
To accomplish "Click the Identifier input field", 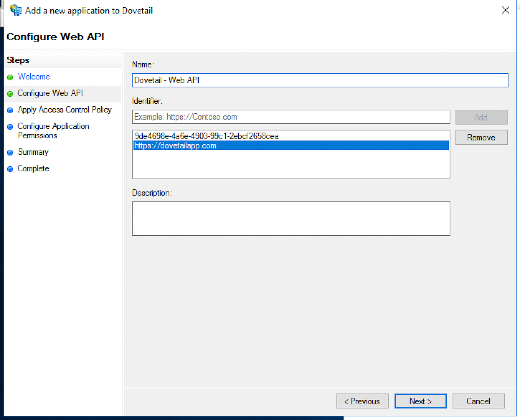I will coord(291,117).
